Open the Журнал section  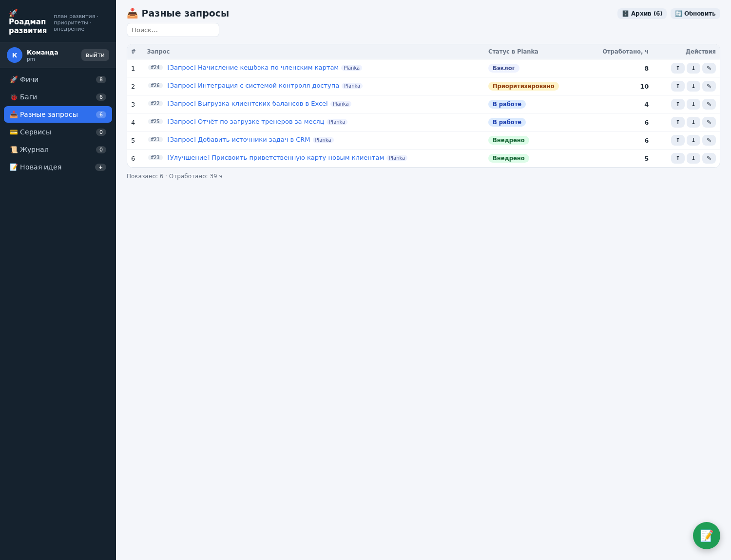[x=58, y=149]
